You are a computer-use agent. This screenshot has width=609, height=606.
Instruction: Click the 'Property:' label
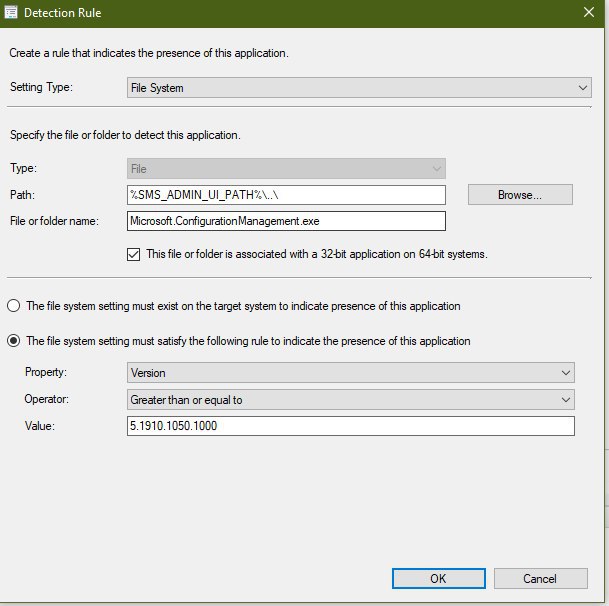[x=46, y=372]
